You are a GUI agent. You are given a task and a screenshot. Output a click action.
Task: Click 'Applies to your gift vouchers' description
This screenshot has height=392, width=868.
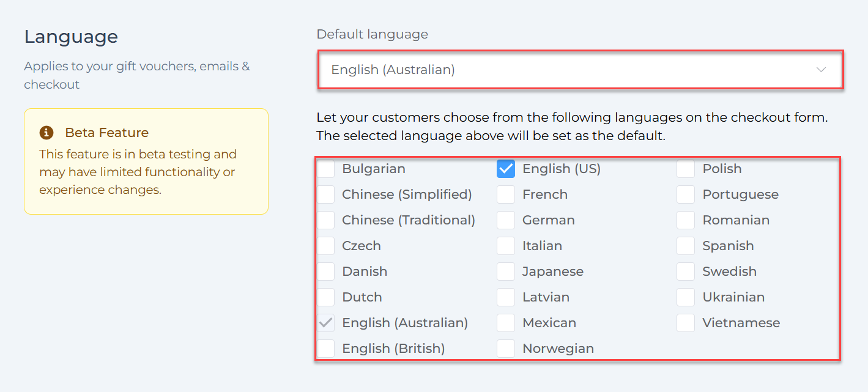(137, 75)
